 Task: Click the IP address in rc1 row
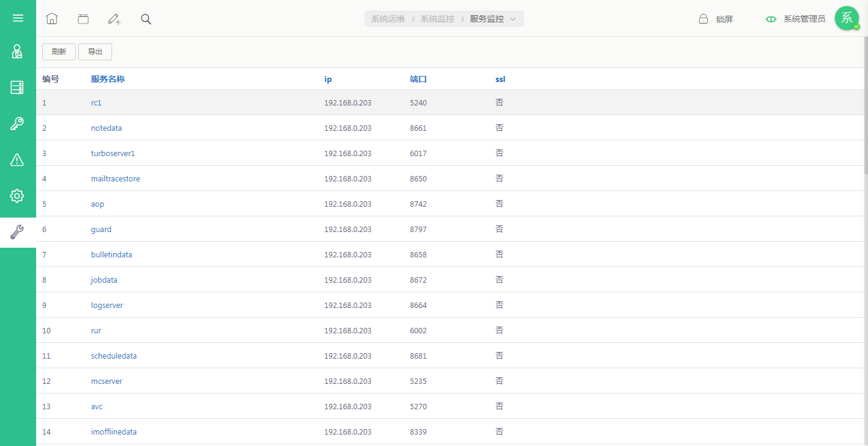click(348, 103)
